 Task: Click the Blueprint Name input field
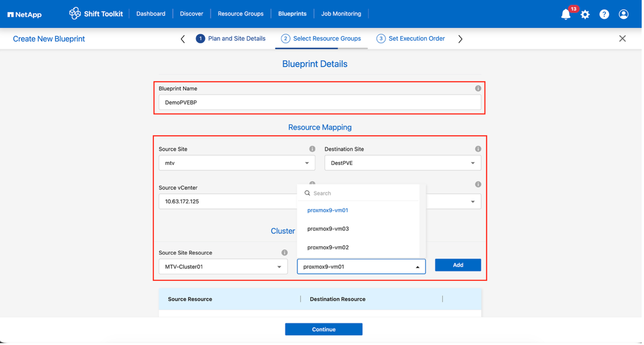(320, 102)
